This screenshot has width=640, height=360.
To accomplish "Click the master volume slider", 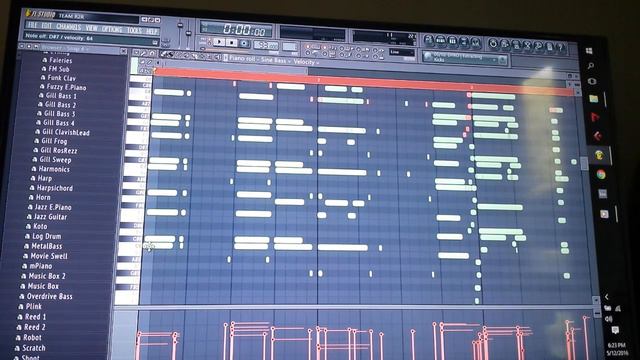I will click(180, 33).
